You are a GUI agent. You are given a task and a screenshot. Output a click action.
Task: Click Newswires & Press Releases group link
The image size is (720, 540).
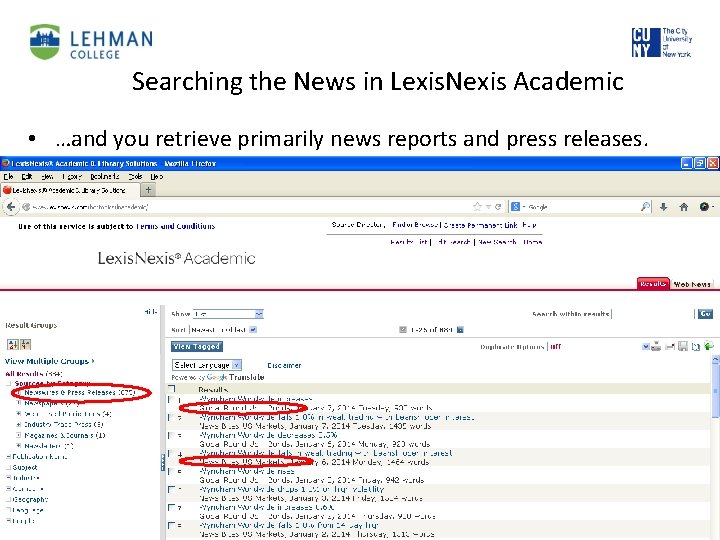click(79, 393)
